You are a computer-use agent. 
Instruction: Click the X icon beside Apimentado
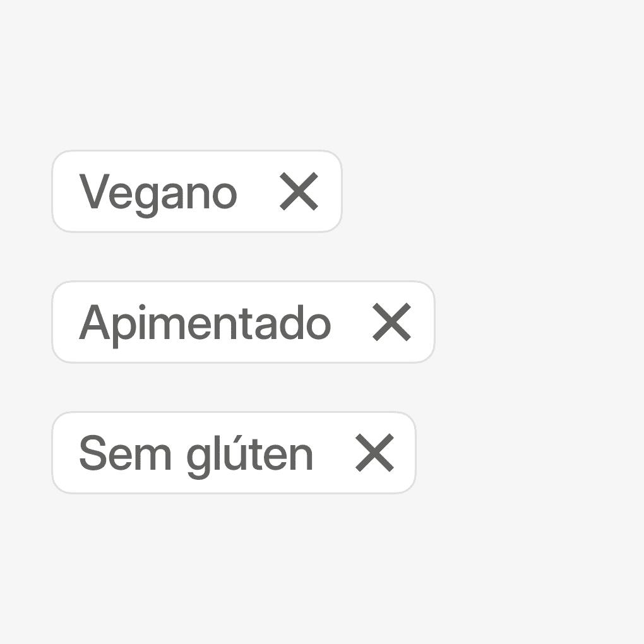(x=391, y=322)
